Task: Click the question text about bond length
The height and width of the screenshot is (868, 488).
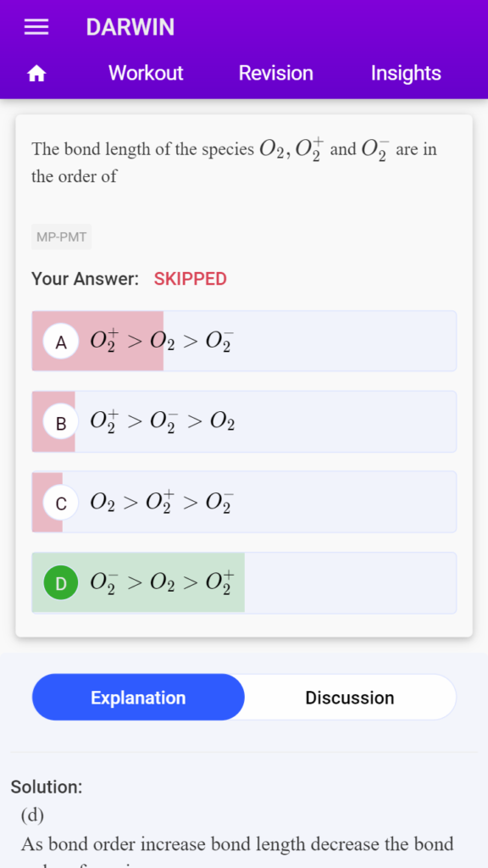Action: tap(234, 162)
